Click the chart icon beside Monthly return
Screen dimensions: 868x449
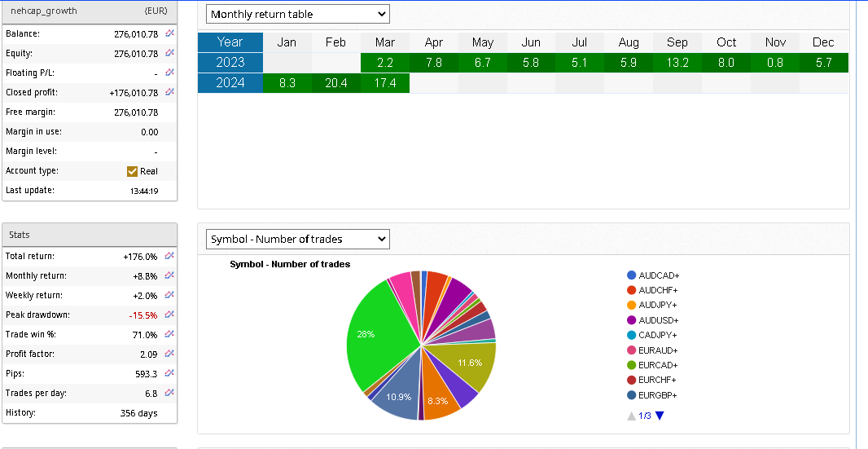[169, 275]
